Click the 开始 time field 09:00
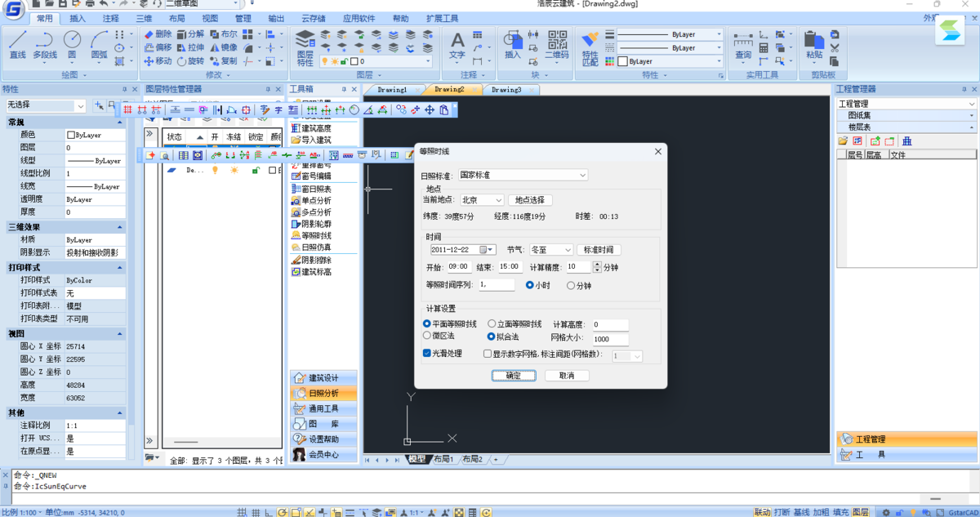 pos(458,266)
